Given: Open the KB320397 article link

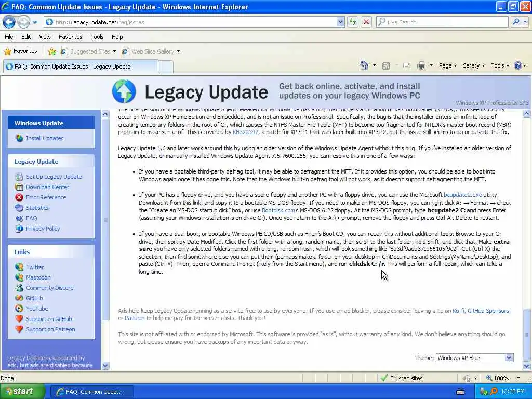Looking at the screenshot, I should point(245,132).
